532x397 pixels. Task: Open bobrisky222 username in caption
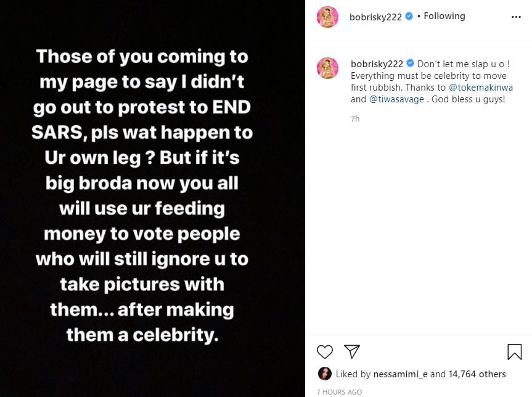coord(377,63)
